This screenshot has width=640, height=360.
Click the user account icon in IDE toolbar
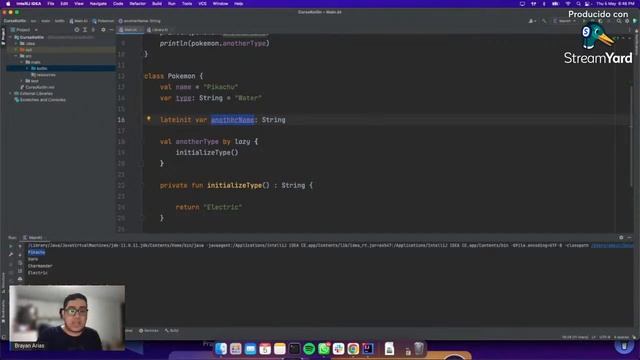[531, 21]
